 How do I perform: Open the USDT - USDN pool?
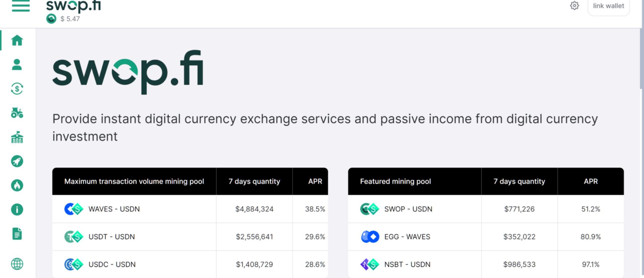pos(112,237)
